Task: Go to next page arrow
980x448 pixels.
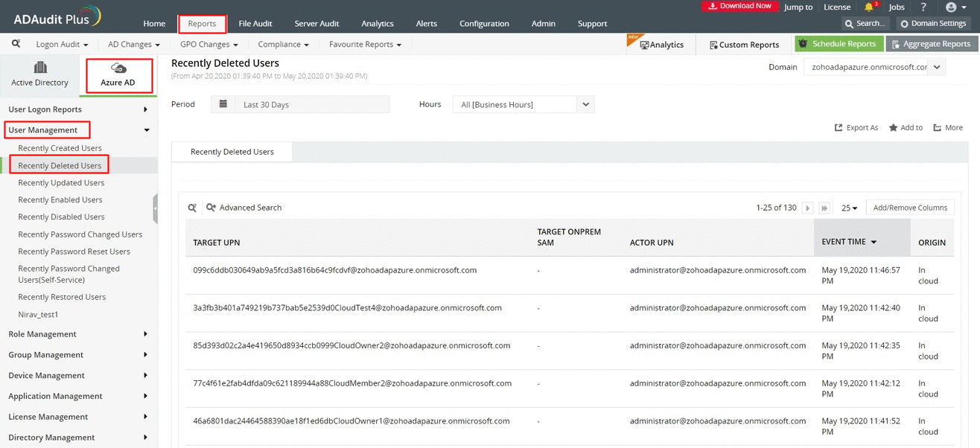Action: (x=807, y=208)
